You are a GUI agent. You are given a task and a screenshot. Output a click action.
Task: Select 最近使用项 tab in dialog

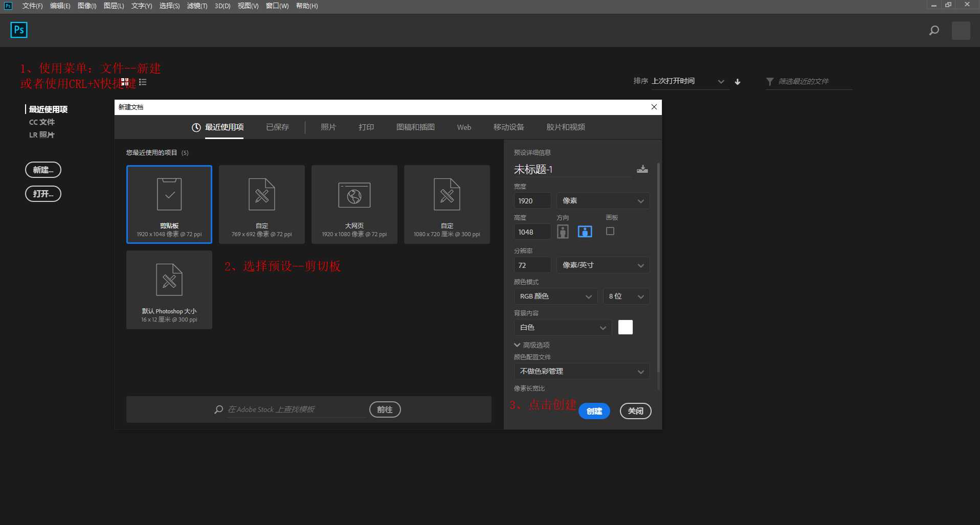coord(218,127)
